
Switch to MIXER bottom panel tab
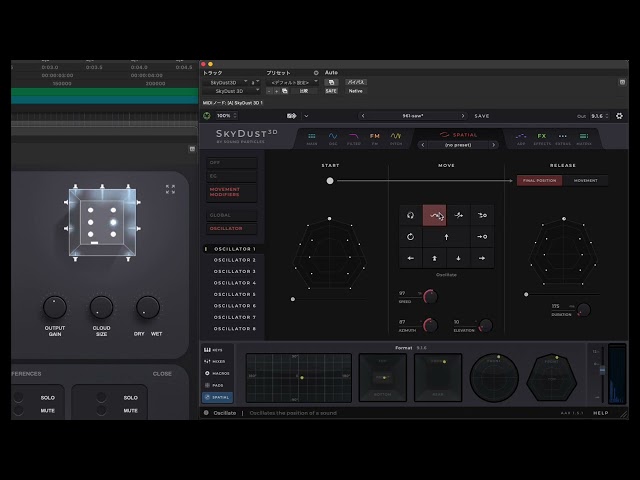coord(215,361)
